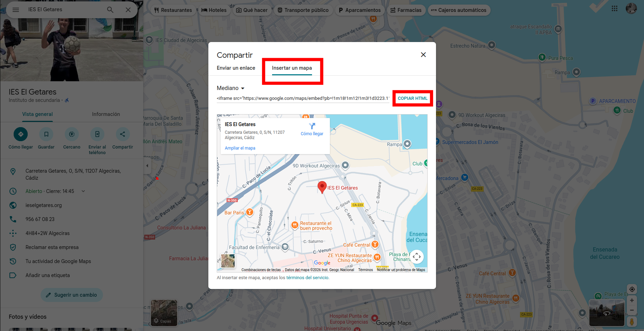Viewport: 644px width, 331px height.
Task: Open the términos del servicio link
Action: 307,278
